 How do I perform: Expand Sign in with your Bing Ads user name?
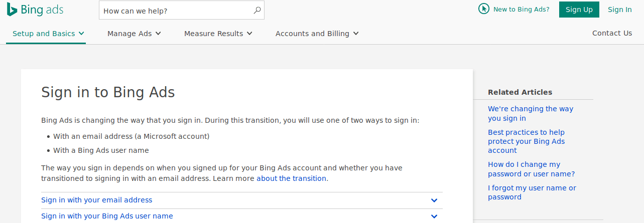(x=107, y=216)
